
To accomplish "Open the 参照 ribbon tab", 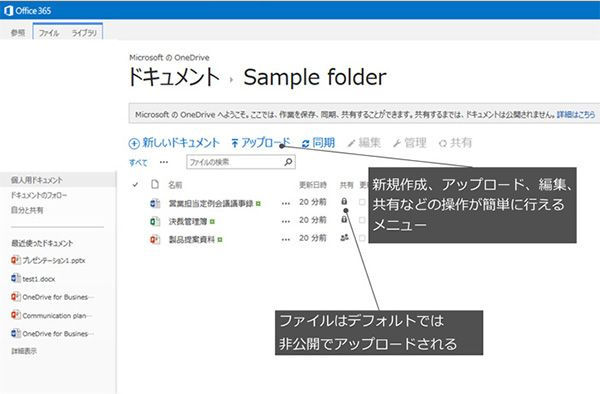I will [18, 33].
